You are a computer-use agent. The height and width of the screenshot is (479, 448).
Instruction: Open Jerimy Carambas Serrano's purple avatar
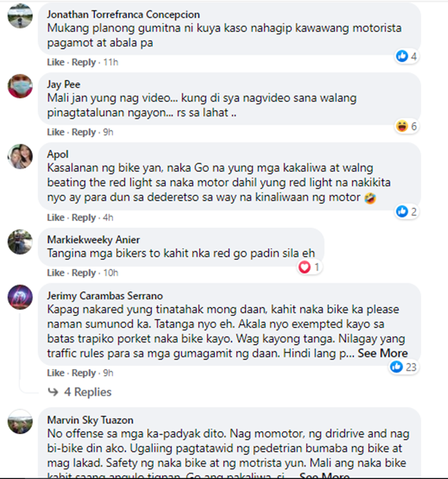[20, 297]
